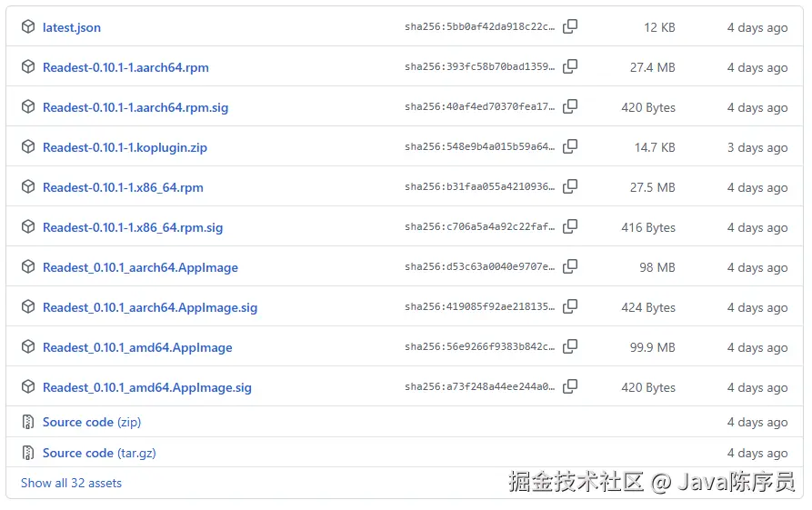Select the hash text sha256:419085f92ae218135…

pos(479,306)
